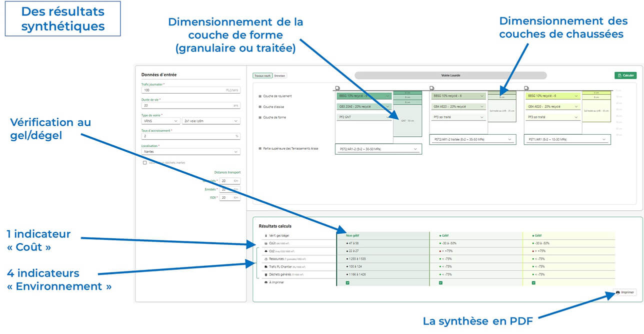Click the Trafic PL Chantier truck icon
644x334 pixels.
point(265,267)
